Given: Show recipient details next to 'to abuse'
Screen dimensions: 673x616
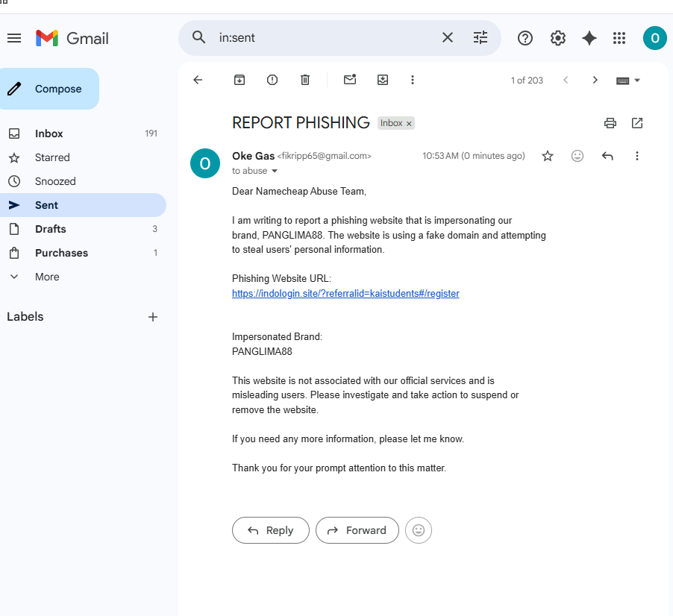Looking at the screenshot, I should point(275,171).
